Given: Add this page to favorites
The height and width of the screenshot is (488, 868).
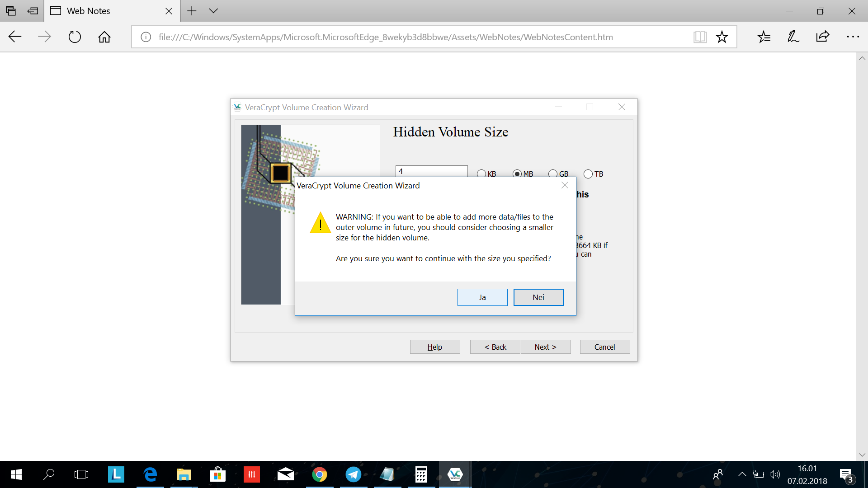Looking at the screenshot, I should click(x=722, y=37).
